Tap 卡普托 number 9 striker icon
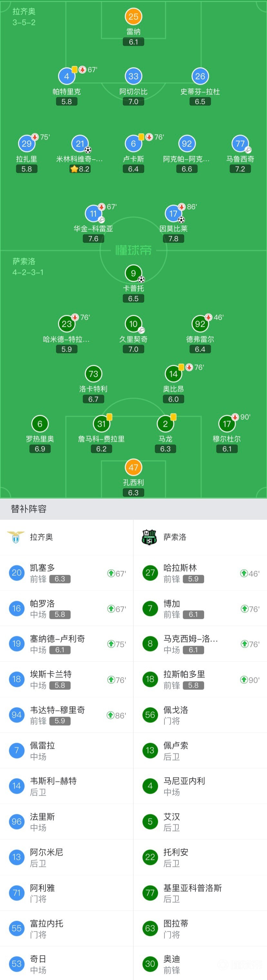Viewport: 267px width, 980px height. pos(133,273)
